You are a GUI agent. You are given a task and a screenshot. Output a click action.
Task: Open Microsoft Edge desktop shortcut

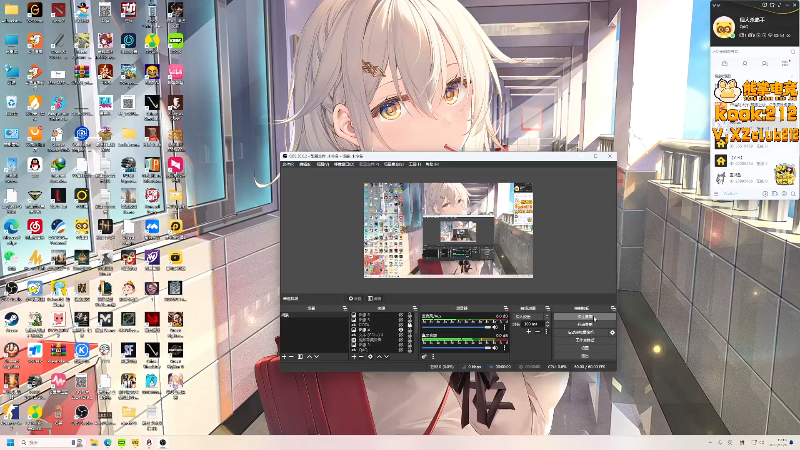tap(11, 229)
